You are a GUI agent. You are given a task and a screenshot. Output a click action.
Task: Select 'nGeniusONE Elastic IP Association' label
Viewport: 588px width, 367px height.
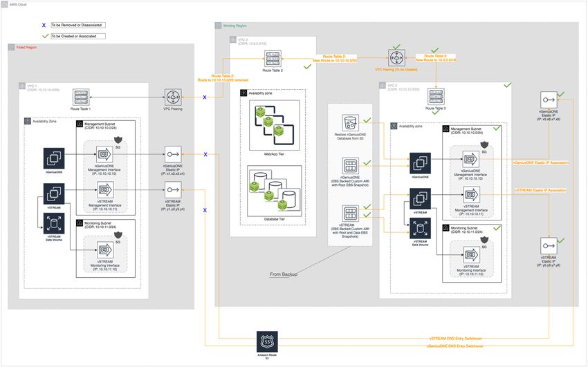[541, 162]
